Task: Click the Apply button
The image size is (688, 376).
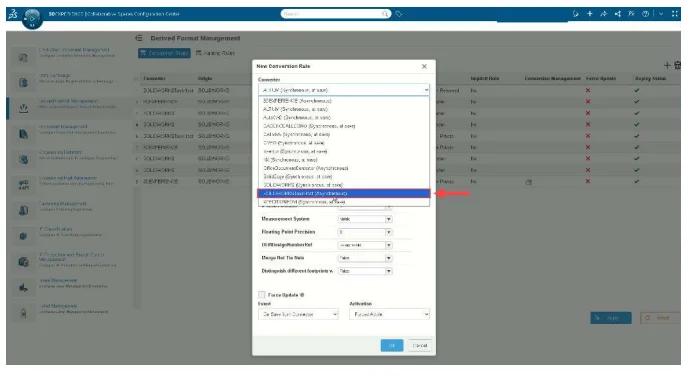Action: tap(611, 318)
